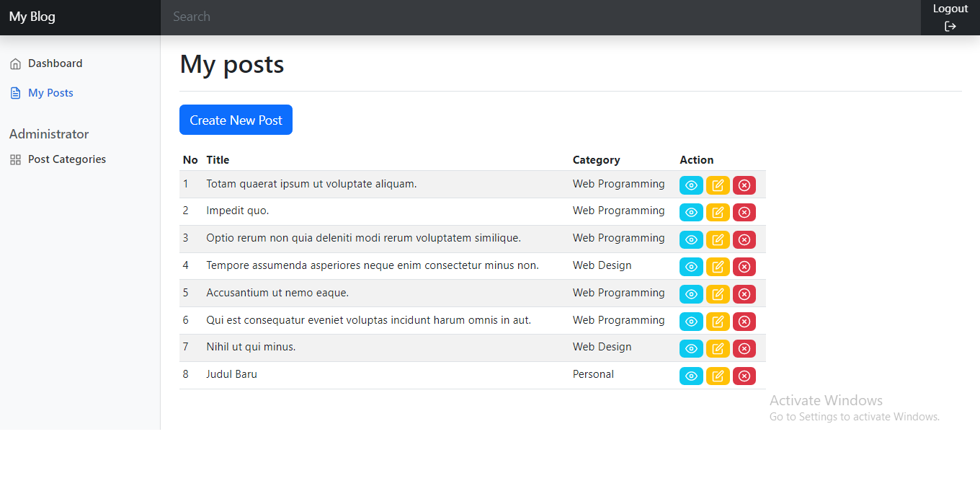Go to Post Categories in sidebar

[66, 159]
